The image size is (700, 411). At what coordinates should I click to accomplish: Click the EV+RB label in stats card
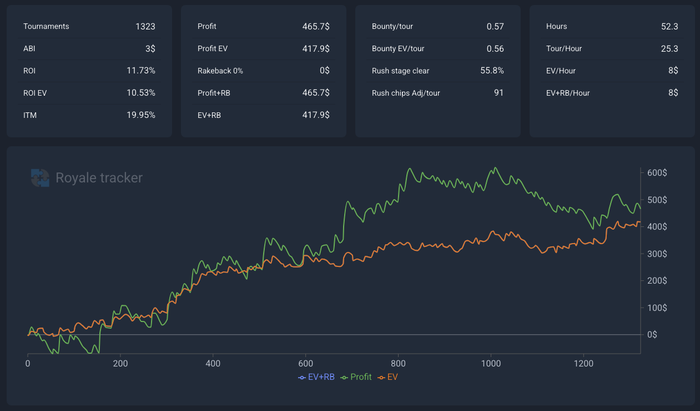pos(209,115)
